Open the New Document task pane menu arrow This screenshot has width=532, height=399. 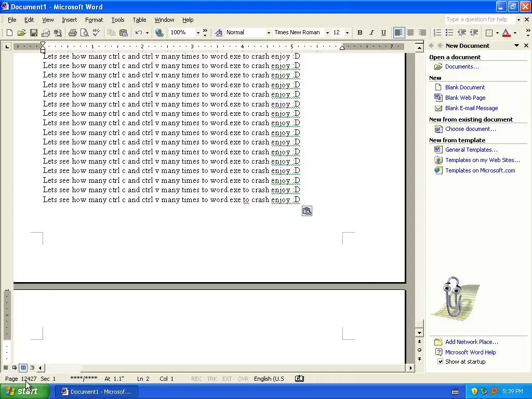(517, 46)
